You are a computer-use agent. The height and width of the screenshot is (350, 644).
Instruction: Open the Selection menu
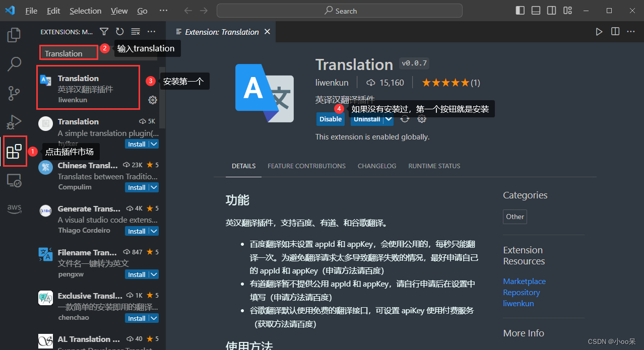coord(85,11)
